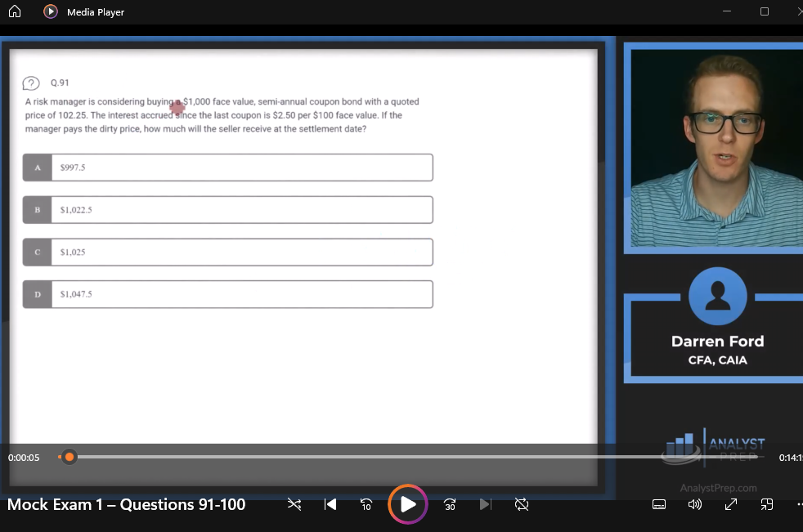
Task: Switch to mini player view
Action: [767, 504]
